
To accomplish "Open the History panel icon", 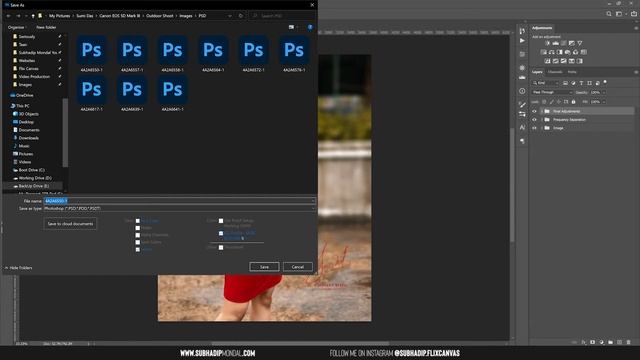I will [522, 31].
